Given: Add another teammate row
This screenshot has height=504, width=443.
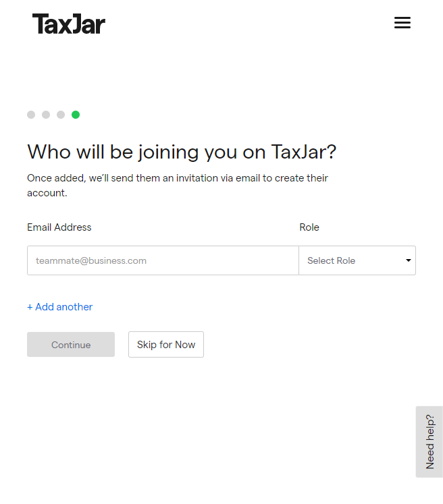Looking at the screenshot, I should click(60, 307).
